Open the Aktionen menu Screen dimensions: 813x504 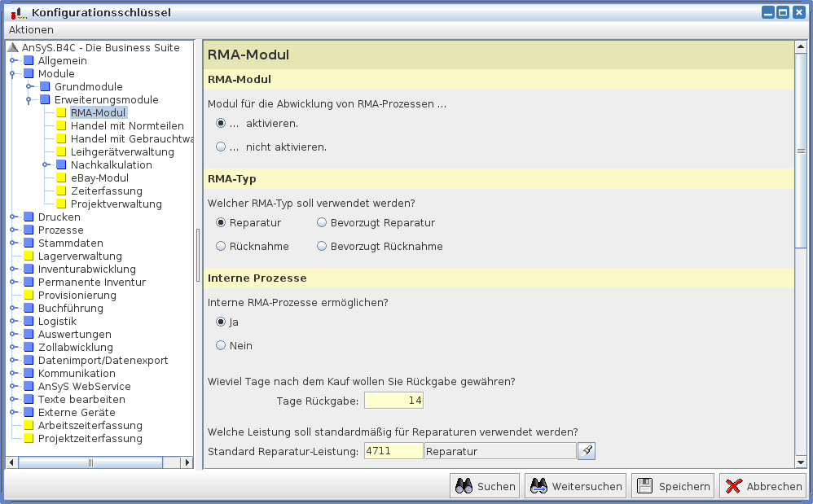tap(31, 29)
